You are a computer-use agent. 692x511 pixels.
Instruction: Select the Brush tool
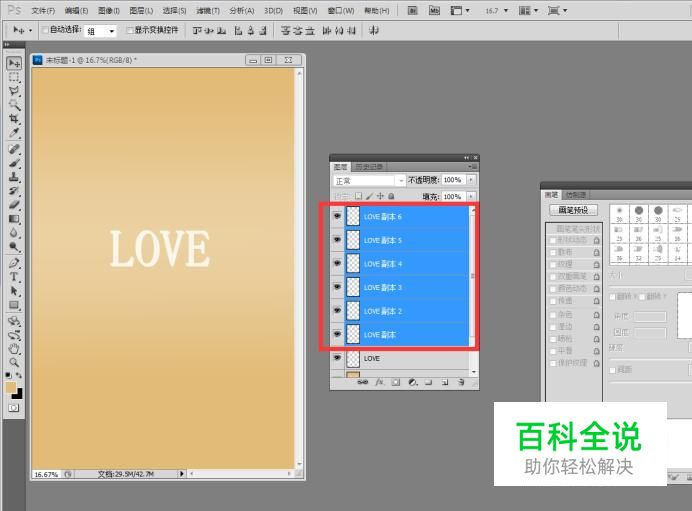(x=14, y=163)
